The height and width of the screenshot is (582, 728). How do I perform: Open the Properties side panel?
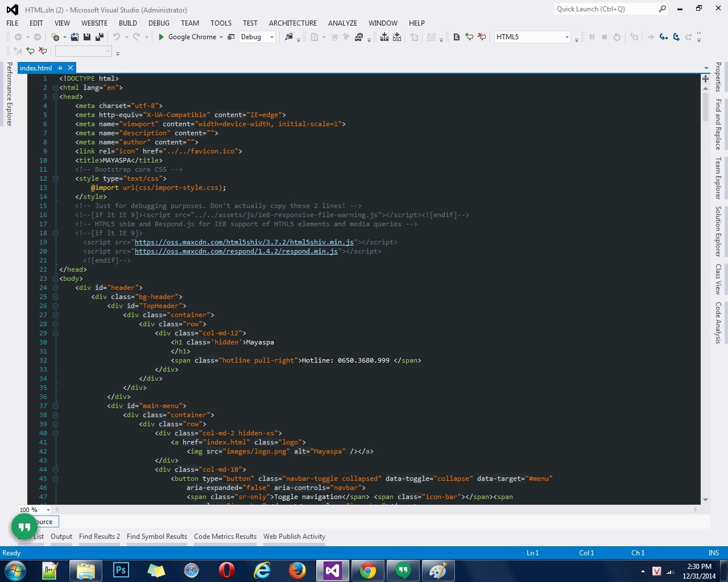[718, 77]
